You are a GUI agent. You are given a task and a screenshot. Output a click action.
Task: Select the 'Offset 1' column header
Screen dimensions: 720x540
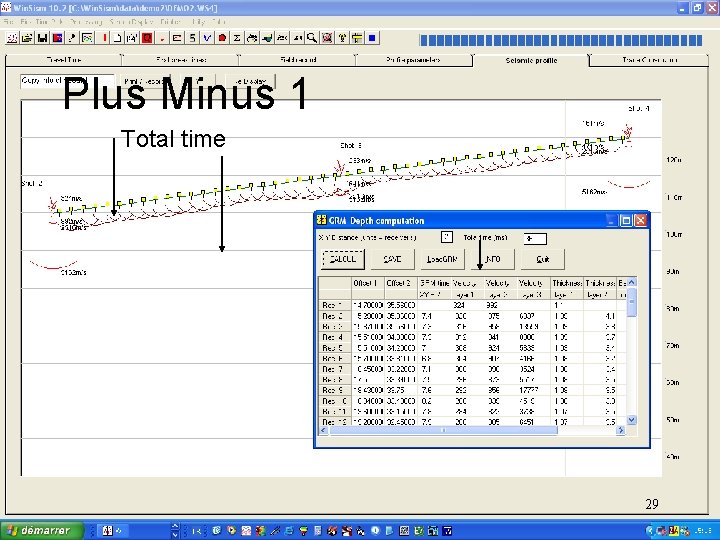click(368, 283)
